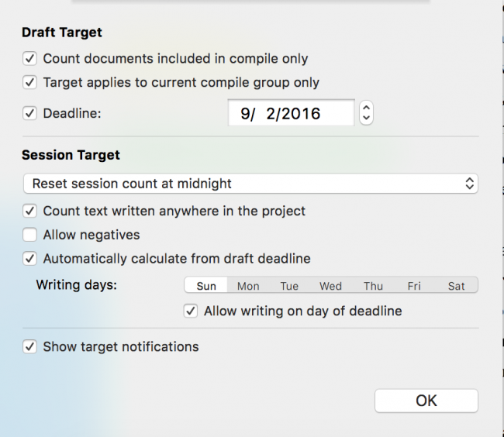The height and width of the screenshot is (437, 504).
Task: Click the deadline date field
Action: click(x=291, y=113)
